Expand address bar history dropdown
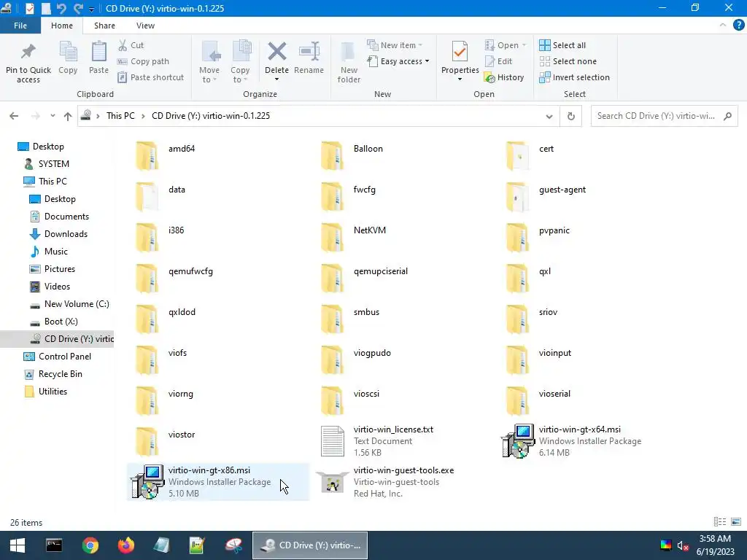The width and height of the screenshot is (747, 560). pyautogui.click(x=549, y=116)
